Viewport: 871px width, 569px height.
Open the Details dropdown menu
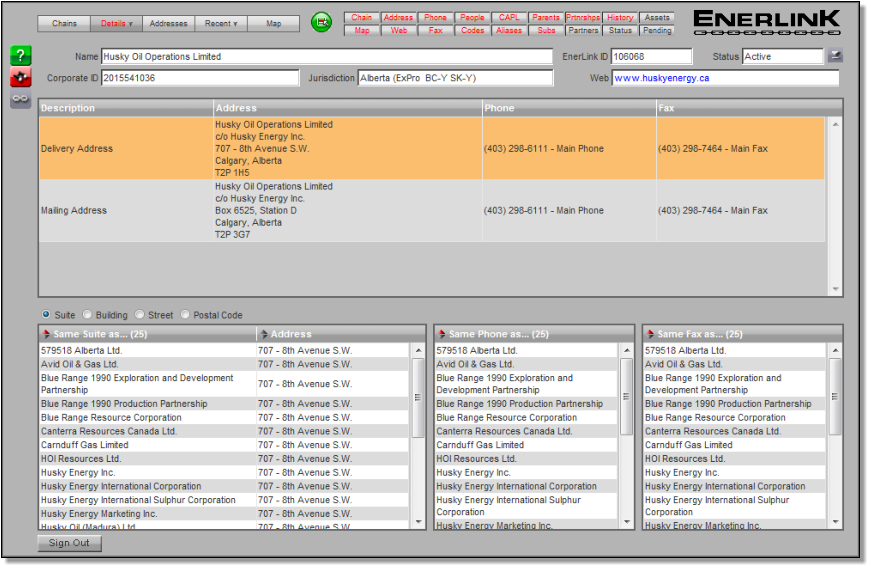coord(116,23)
